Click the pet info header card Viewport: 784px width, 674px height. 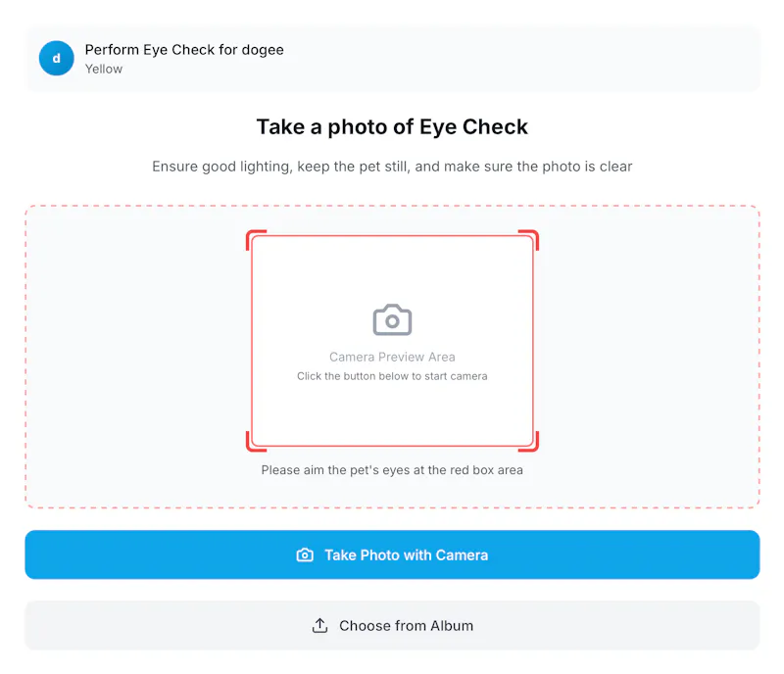coord(393,59)
